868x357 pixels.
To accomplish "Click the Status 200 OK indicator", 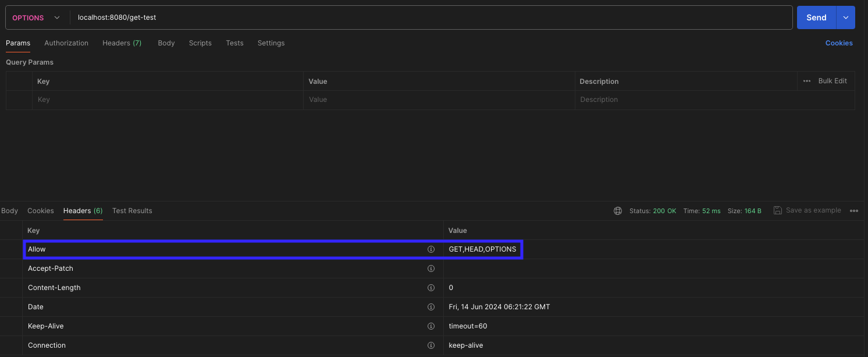I will coord(653,211).
